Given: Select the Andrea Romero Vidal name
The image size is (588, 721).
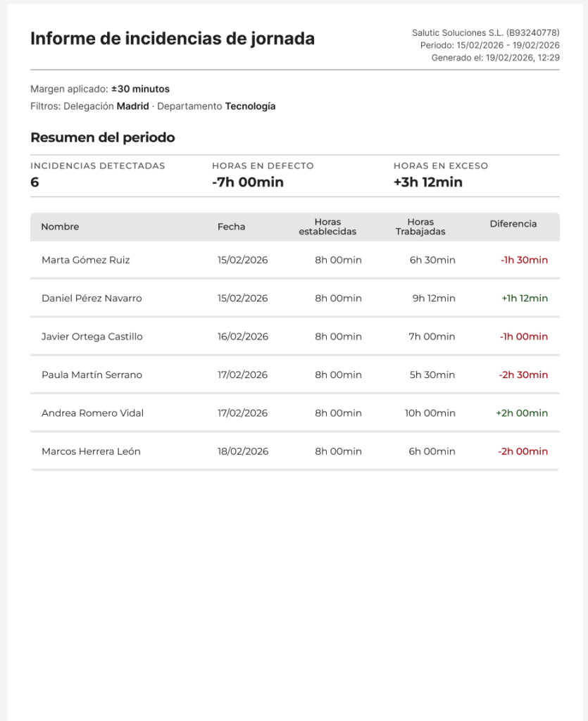Looking at the screenshot, I should click(x=92, y=413).
